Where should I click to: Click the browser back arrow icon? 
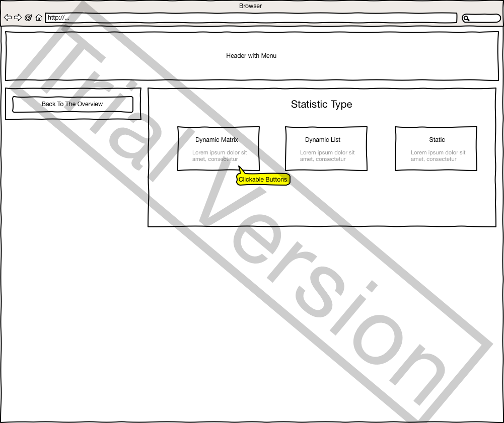point(8,18)
